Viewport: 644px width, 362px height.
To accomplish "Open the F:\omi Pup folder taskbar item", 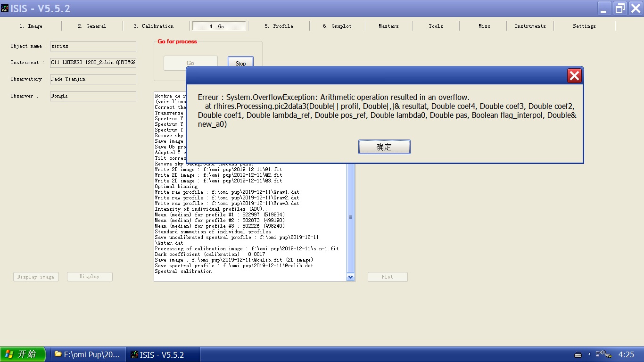I will [87, 354].
